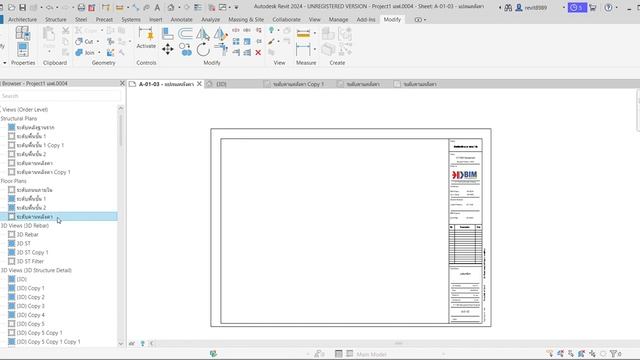Click the filled box beside {3D} Copy 1
This screenshot has width=640, height=360.
coord(11,288)
